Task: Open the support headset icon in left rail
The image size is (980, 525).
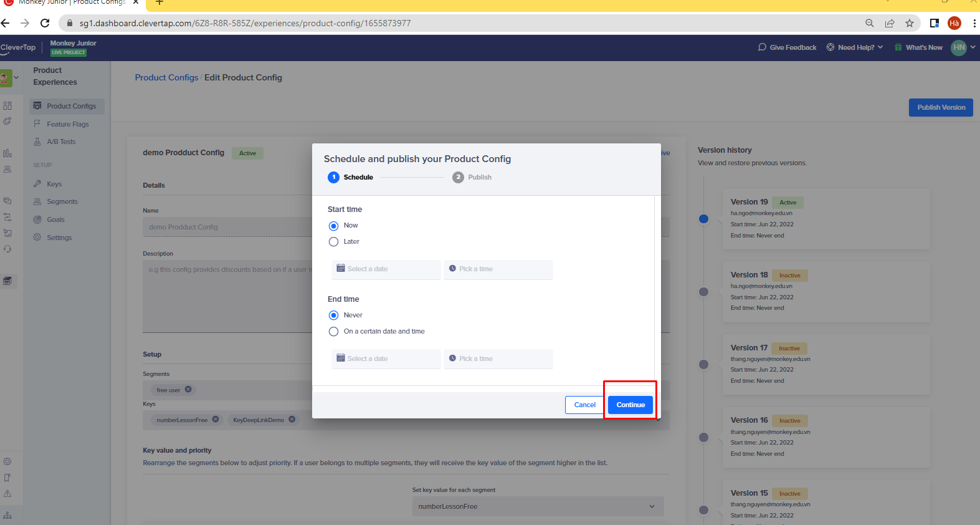Action: [7, 249]
